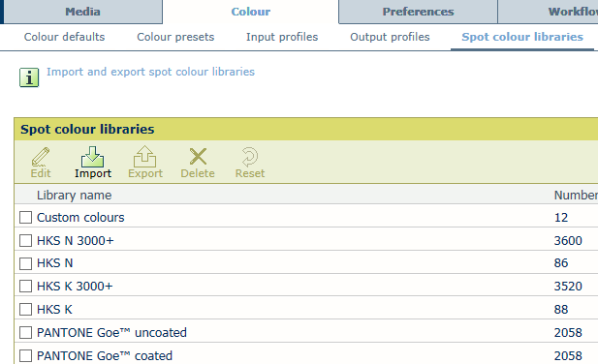Open the Colour presets sub-tab
The width and height of the screenshot is (598, 364).
pos(175,37)
